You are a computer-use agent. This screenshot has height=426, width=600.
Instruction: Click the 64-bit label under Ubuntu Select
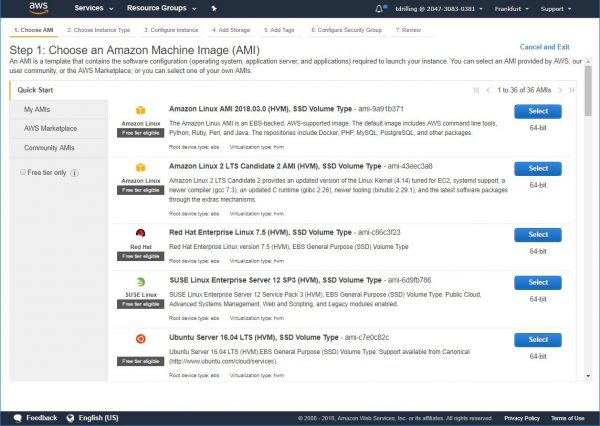pyautogui.click(x=538, y=357)
